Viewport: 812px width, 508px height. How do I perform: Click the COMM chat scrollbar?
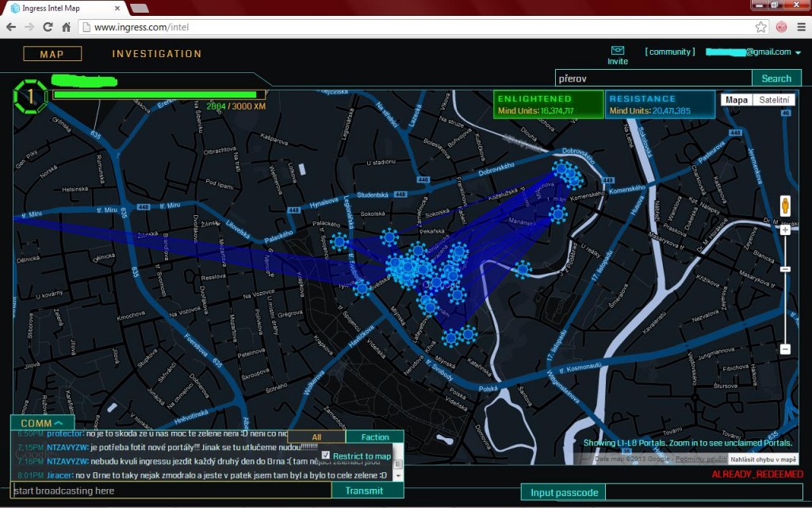398,464
